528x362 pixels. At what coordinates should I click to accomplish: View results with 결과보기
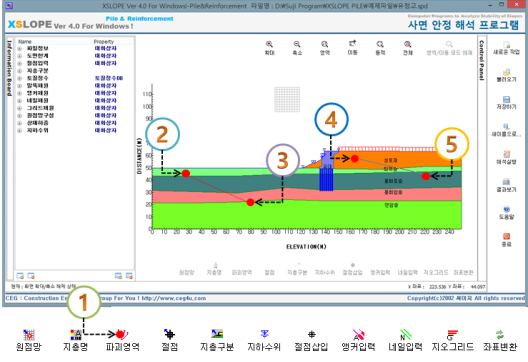point(506,182)
